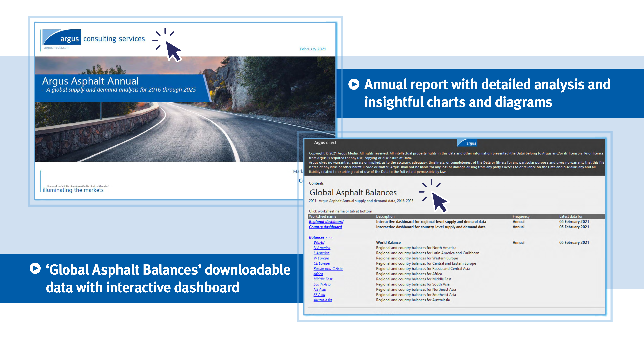Open the World balance worksheet
Viewport: 644px width, 337px height.
pyautogui.click(x=319, y=242)
